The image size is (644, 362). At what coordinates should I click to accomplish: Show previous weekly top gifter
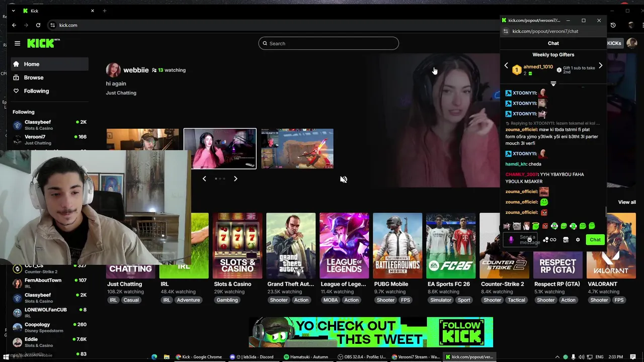[506, 66]
